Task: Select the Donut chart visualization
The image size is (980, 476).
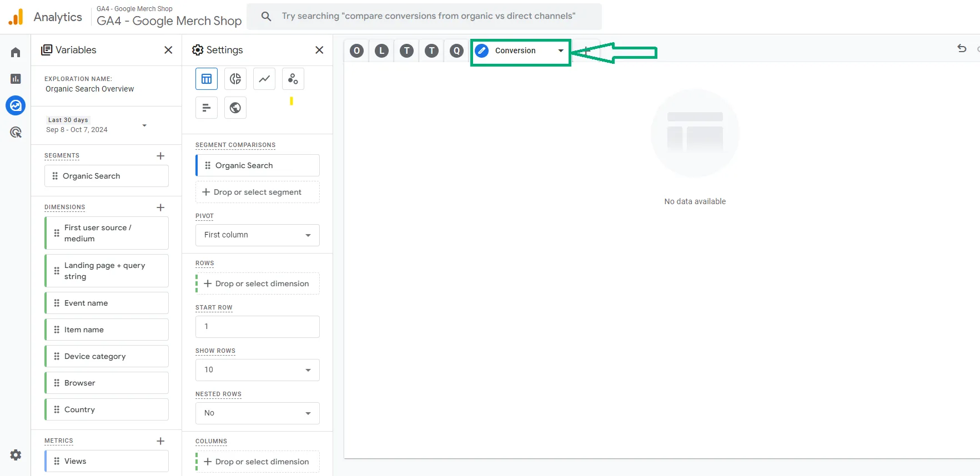Action: (235, 79)
